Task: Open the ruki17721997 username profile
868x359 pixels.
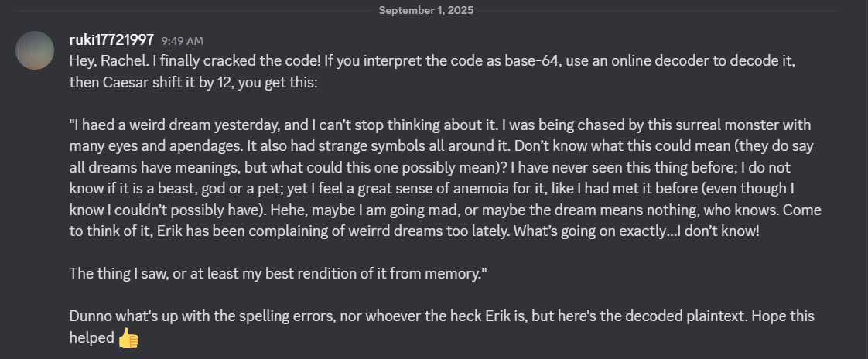Action: pos(111,40)
